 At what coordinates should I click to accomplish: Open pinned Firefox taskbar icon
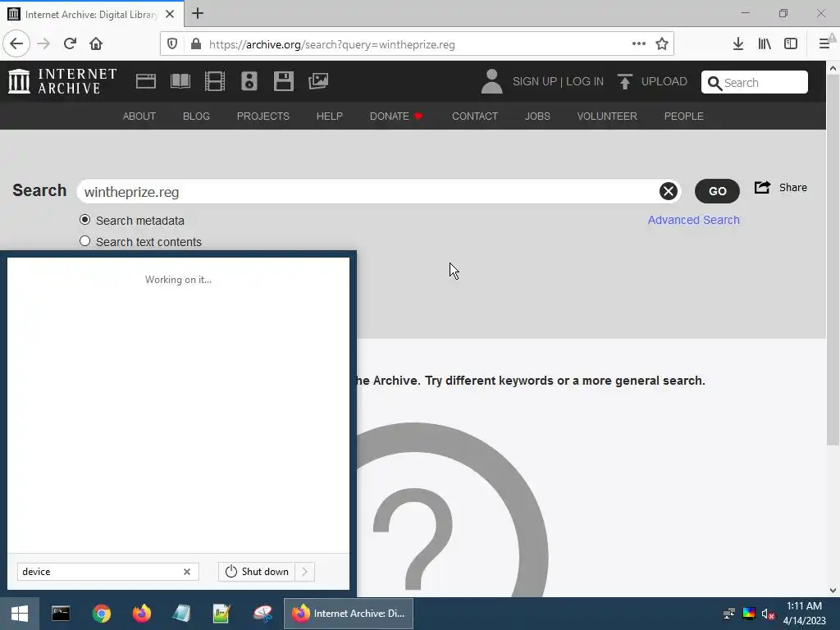pyautogui.click(x=142, y=614)
